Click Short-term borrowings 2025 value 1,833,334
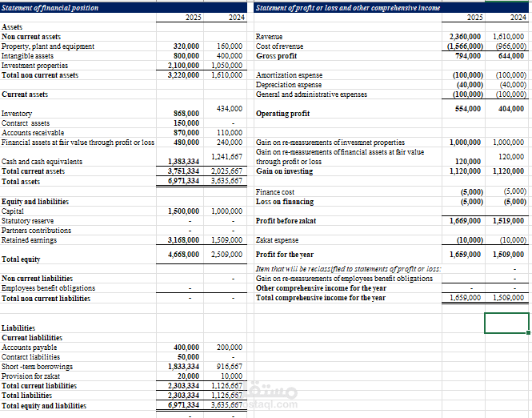The height and width of the screenshot is (418, 532). 183,367
